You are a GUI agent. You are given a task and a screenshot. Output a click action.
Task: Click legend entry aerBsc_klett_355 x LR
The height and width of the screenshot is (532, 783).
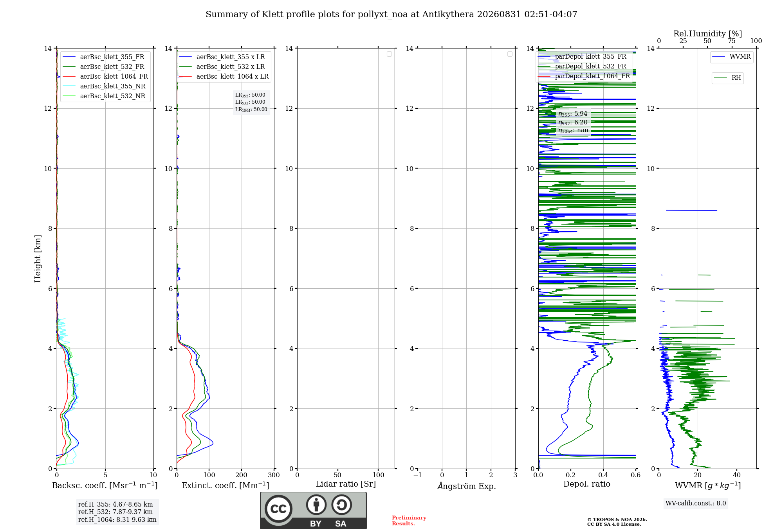point(222,57)
